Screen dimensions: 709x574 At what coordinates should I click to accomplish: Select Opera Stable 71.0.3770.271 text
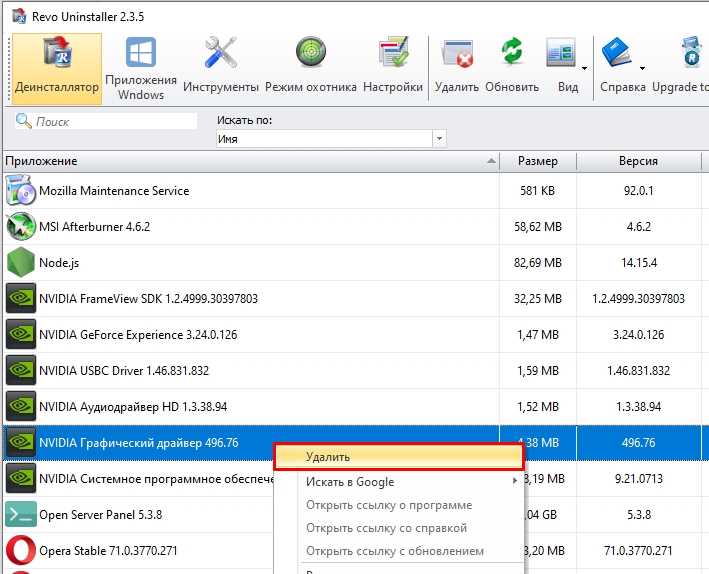point(108,550)
